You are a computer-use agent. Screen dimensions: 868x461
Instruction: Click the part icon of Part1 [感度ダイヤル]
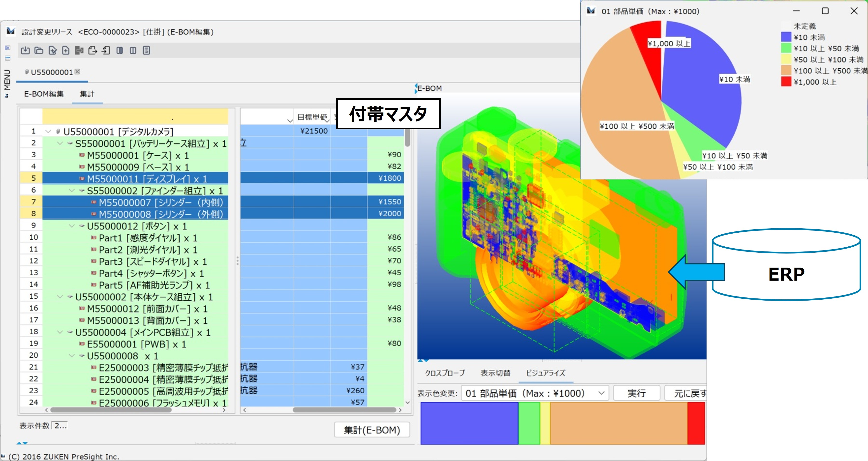(94, 237)
